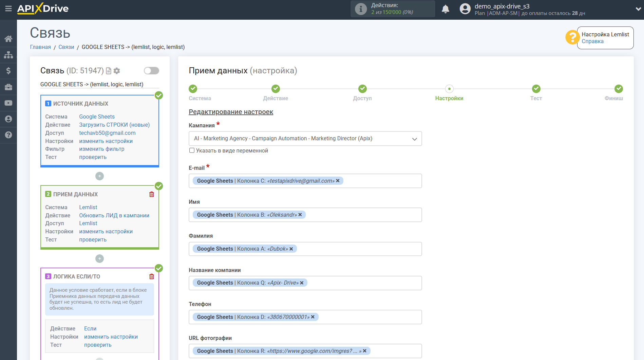This screenshot has width=644, height=360.
Task: Open Связи breadcrumb
Action: (66, 47)
